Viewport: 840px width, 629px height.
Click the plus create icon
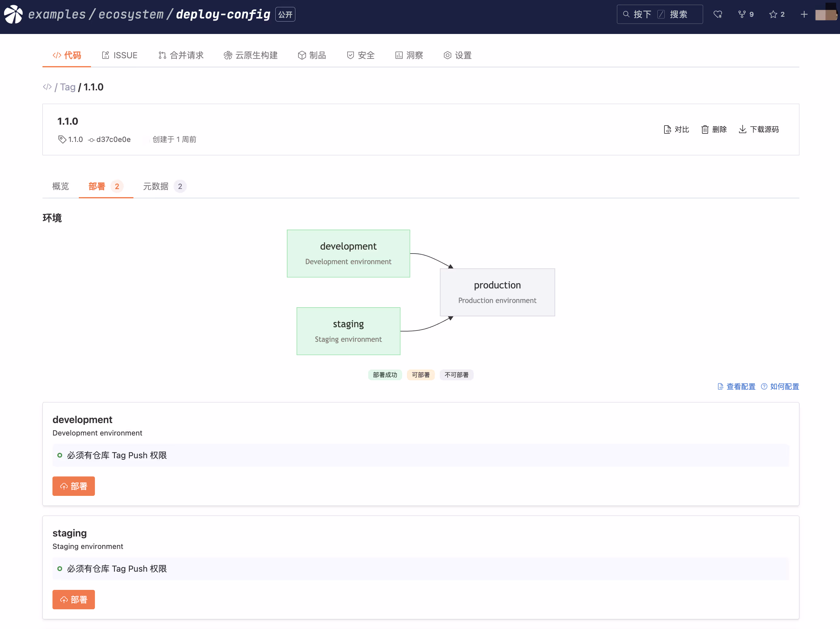[x=804, y=15]
